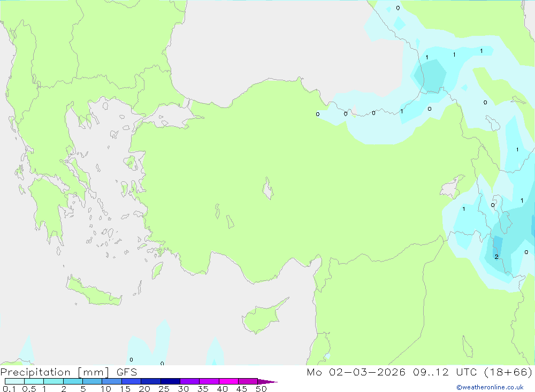
Task: Click the 30–35 mm purple swatch
Action: click(190, 381)
